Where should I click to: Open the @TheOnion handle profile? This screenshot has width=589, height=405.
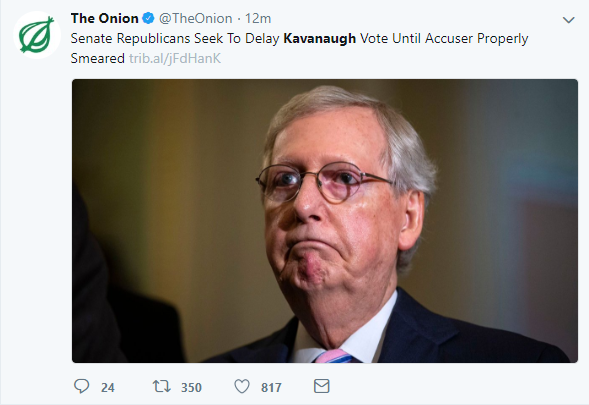pyautogui.click(x=195, y=18)
